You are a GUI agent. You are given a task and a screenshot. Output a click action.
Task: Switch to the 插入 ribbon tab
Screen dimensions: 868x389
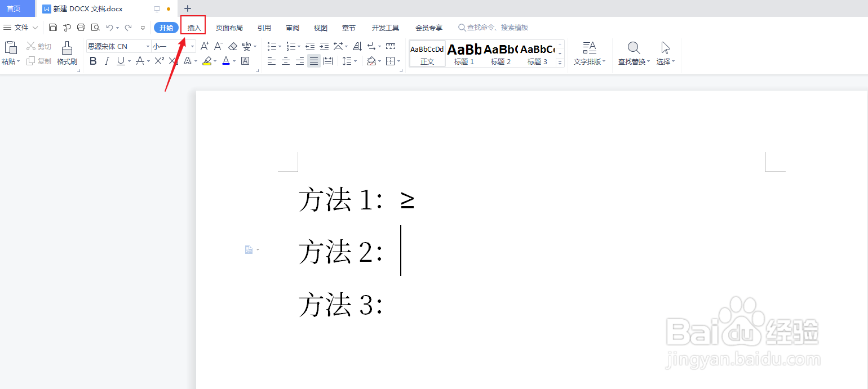click(x=193, y=27)
